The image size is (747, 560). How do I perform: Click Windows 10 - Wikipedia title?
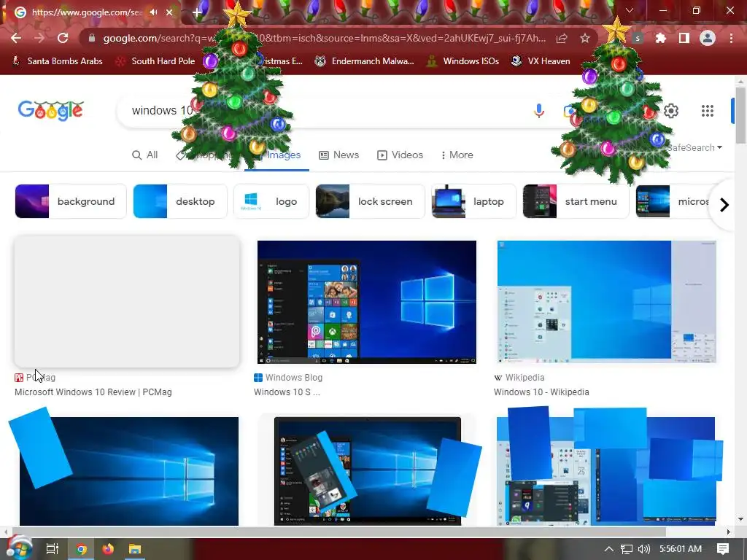point(541,392)
